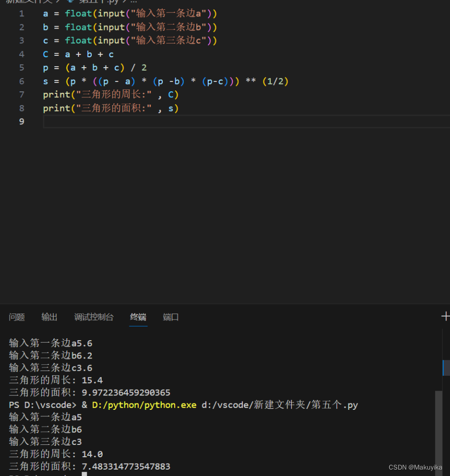The width and height of the screenshot is (450, 476).
Task: Open the 输出 panel tab
Action: (x=49, y=317)
